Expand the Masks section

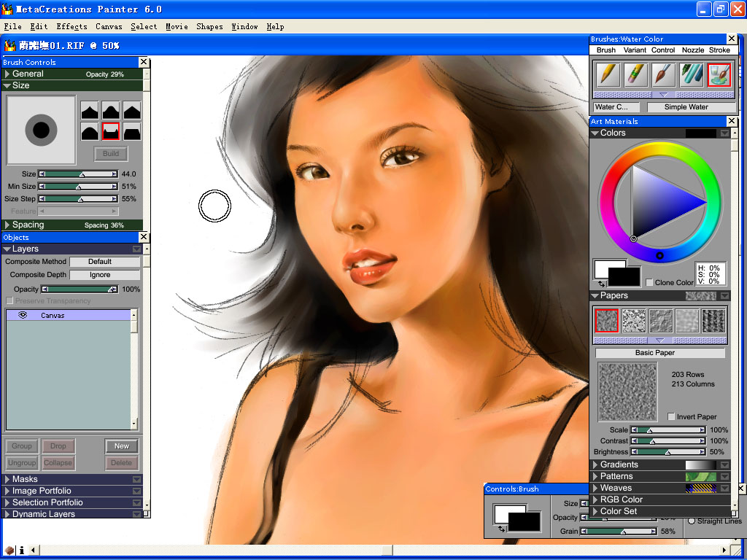click(7, 479)
